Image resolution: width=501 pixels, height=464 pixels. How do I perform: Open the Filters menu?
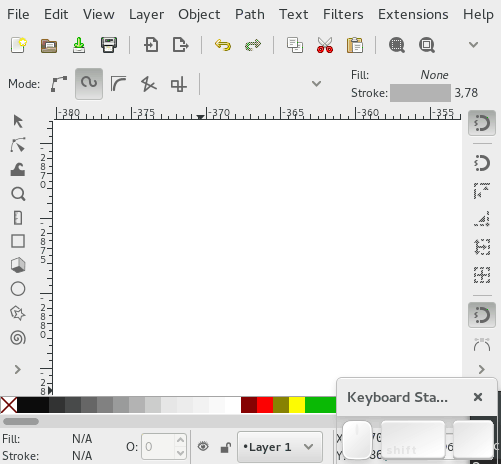(343, 14)
